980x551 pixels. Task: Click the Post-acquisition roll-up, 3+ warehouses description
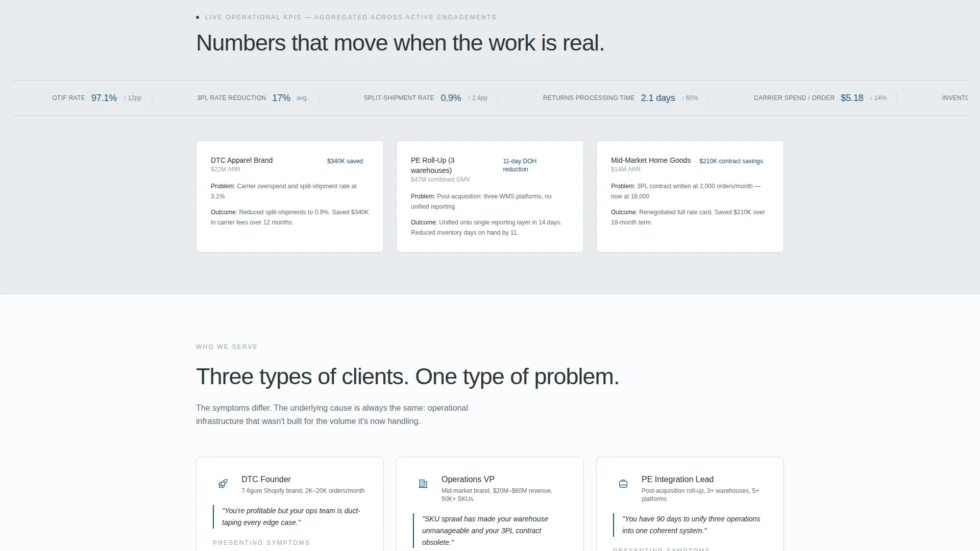(700, 495)
